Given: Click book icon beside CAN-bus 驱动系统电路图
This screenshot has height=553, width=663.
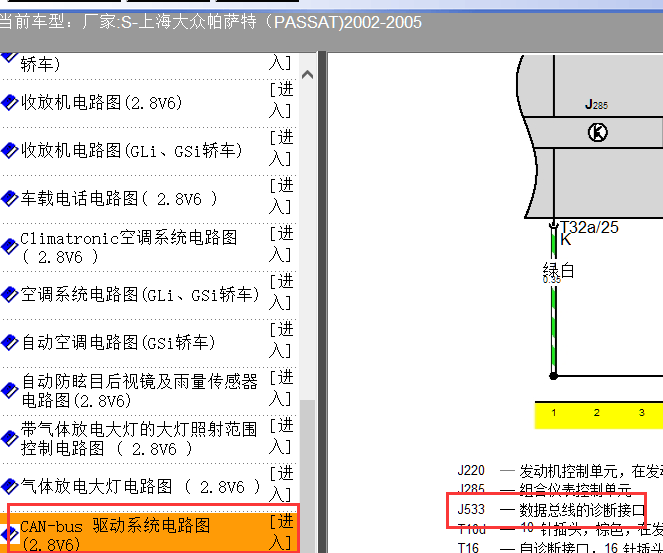Looking at the screenshot, I should 9,534.
